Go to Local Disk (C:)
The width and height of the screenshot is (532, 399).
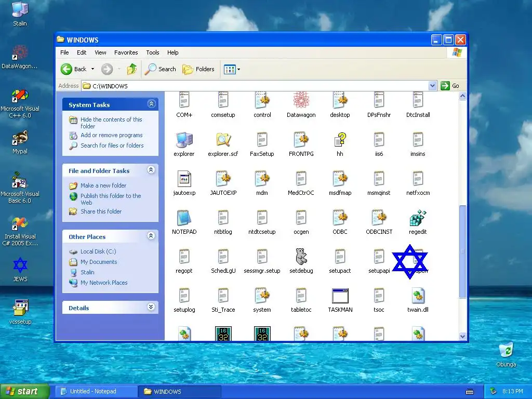click(98, 251)
